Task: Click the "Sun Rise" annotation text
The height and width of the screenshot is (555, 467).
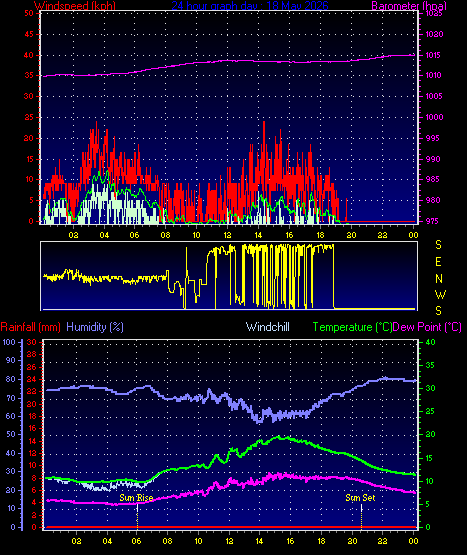Action: [x=136, y=498]
